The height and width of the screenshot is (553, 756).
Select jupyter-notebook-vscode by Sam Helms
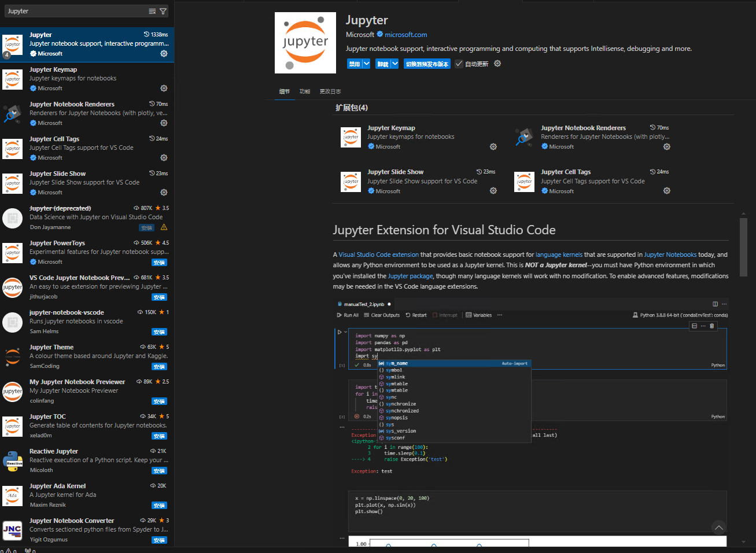pyautogui.click(x=87, y=322)
